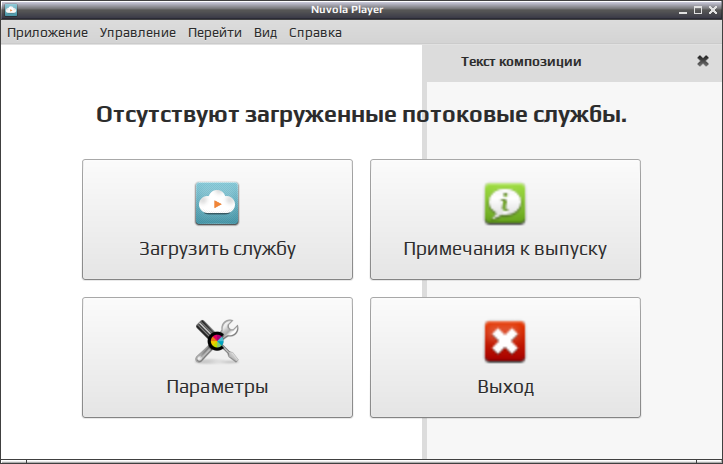Open the Приложение menu
The width and height of the screenshot is (723, 464).
[x=47, y=33]
